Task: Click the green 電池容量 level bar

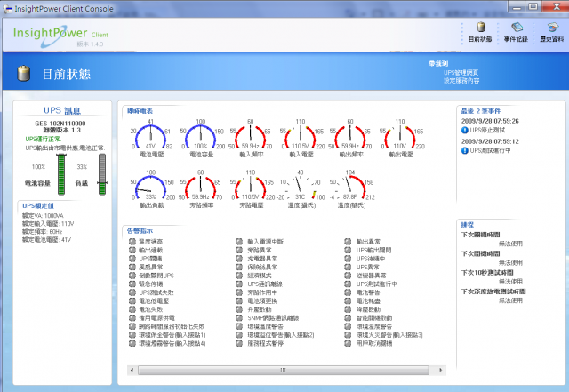Action: coord(61,174)
